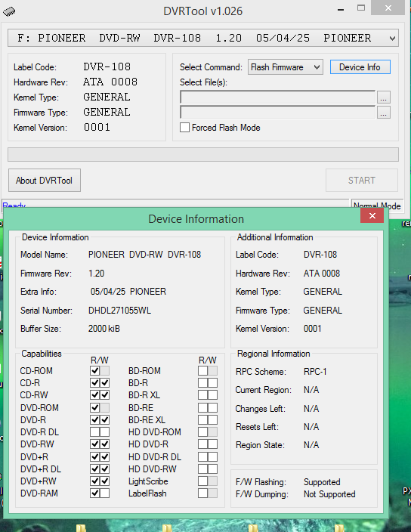Click the START button
This screenshot has height=532, width=411.
click(361, 180)
